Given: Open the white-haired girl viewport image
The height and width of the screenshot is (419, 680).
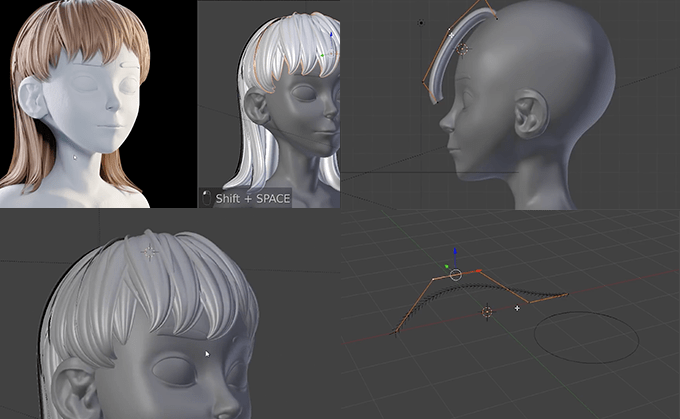Looking at the screenshot, I should click(269, 104).
